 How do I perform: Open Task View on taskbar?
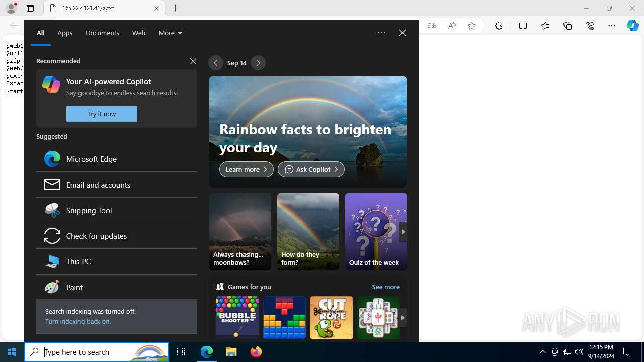coord(181,352)
